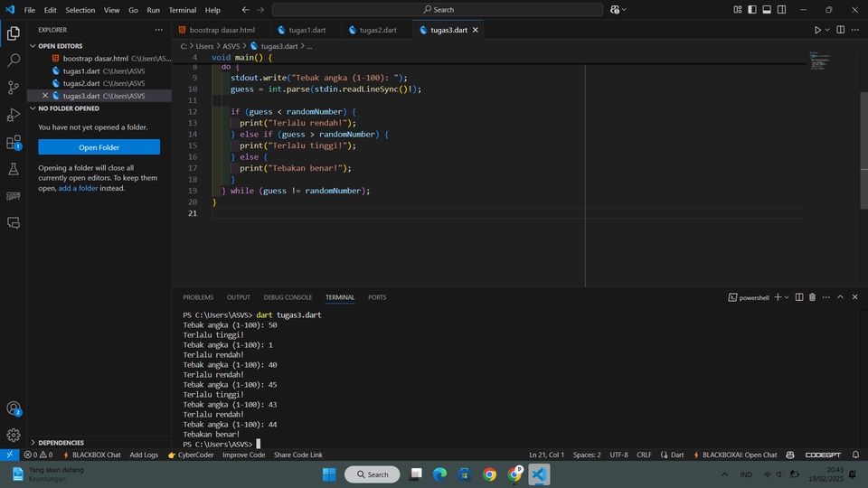The width and height of the screenshot is (868, 488).
Task: Open Run and Debug view
Action: 14,115
